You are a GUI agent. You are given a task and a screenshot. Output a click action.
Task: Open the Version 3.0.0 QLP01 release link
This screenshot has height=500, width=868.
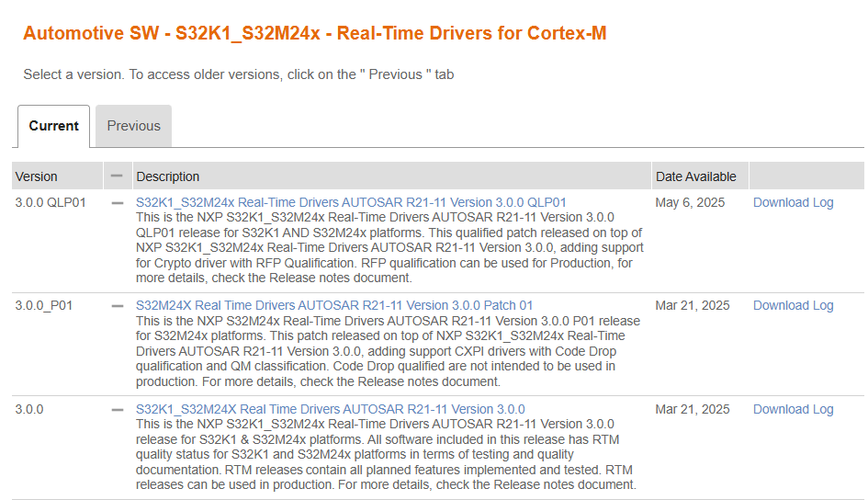point(351,202)
